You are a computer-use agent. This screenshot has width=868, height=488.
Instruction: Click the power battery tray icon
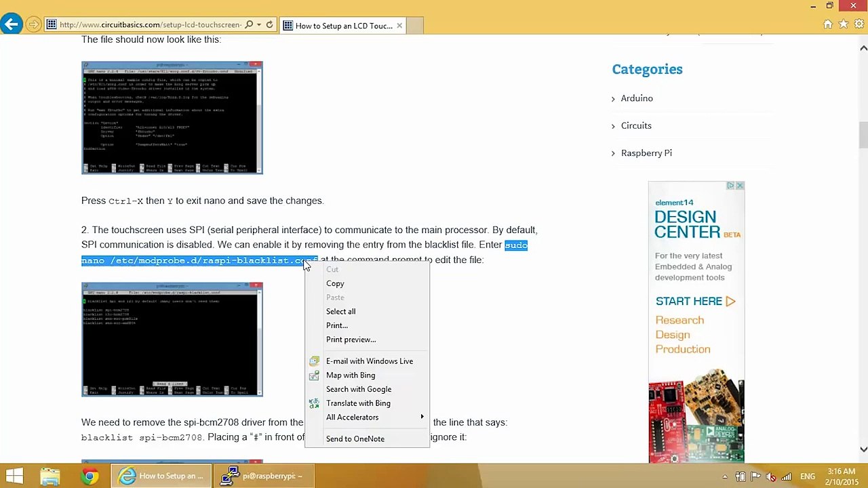(741, 476)
